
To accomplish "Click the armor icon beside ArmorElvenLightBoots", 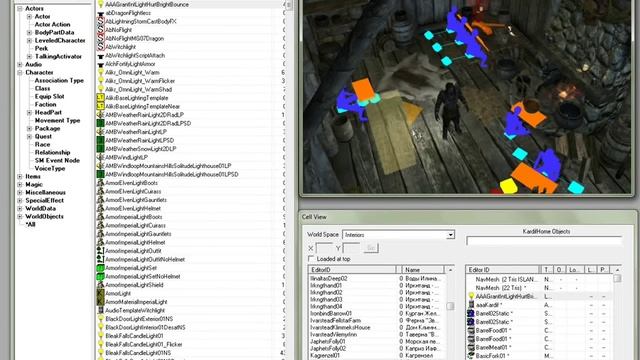I will [100, 183].
